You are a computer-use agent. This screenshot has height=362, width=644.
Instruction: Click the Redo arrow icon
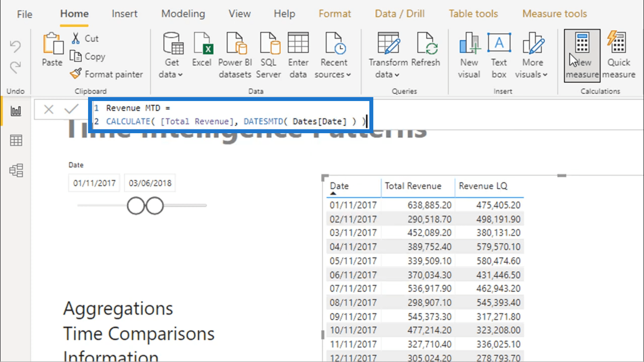[15, 67]
